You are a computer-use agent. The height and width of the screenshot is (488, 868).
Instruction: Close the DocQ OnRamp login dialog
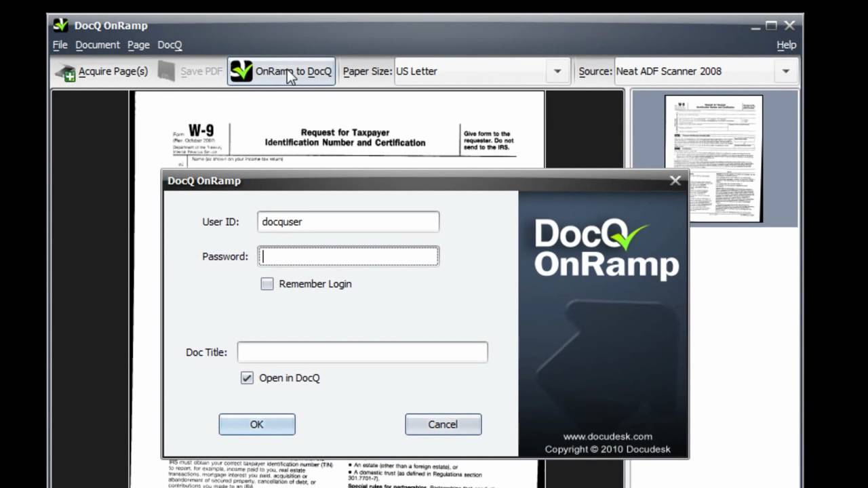point(675,181)
